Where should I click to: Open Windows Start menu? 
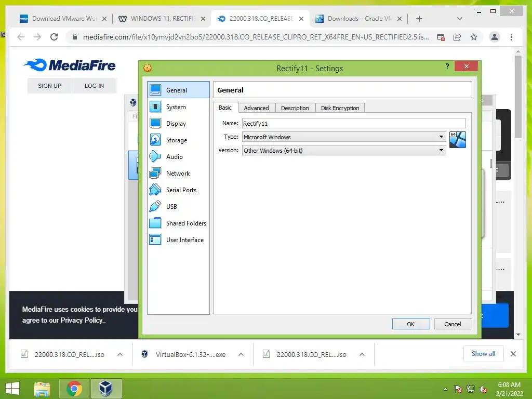[x=12, y=389]
